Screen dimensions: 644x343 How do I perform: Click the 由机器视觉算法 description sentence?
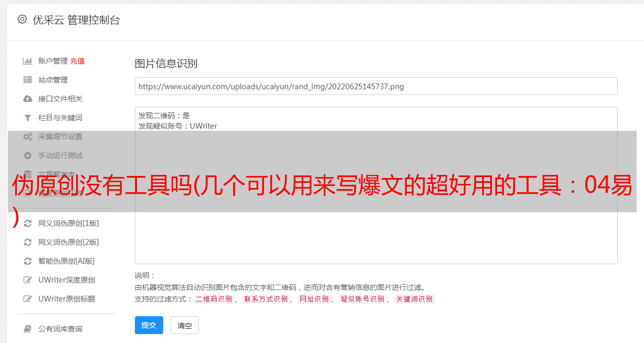[x=280, y=287]
